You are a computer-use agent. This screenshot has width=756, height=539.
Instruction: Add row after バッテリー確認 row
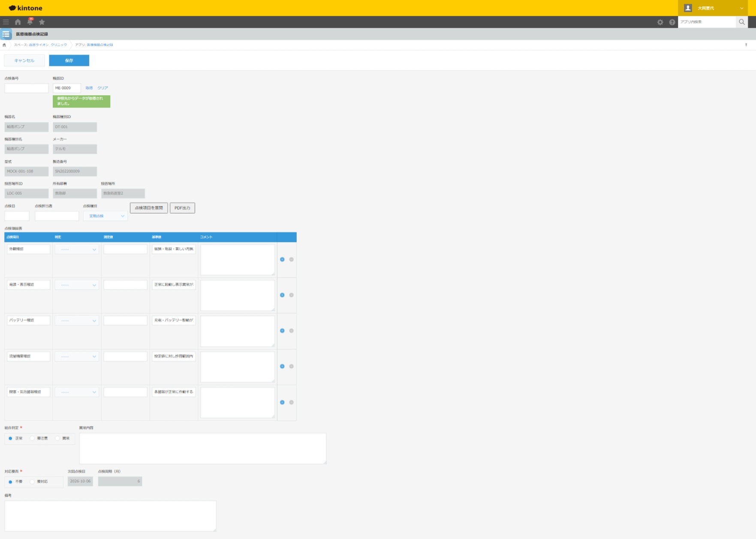point(282,330)
